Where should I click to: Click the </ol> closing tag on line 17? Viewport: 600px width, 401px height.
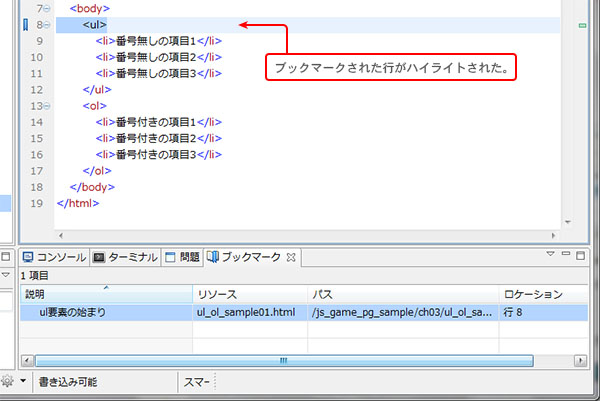pyautogui.click(x=97, y=171)
